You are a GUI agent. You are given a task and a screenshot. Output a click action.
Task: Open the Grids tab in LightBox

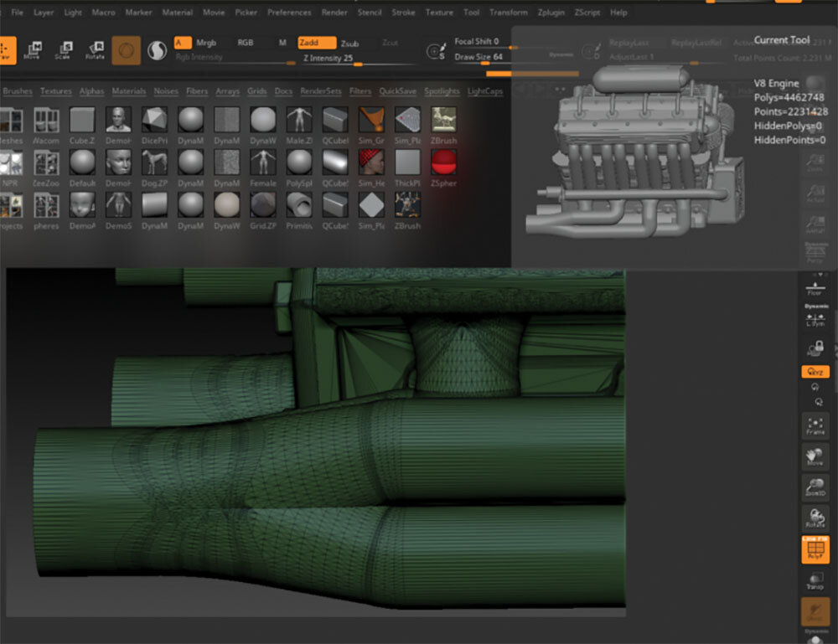(x=256, y=91)
